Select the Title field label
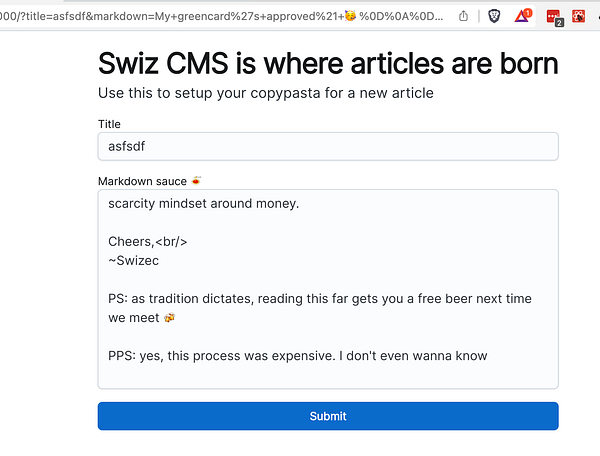Image resolution: width=600 pixels, height=456 pixels. tap(109, 124)
